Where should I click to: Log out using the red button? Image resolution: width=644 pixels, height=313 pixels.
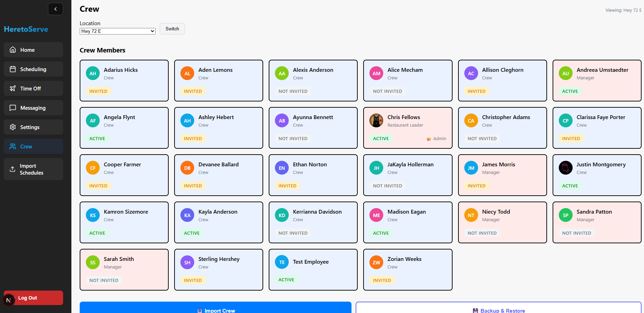pyautogui.click(x=33, y=298)
